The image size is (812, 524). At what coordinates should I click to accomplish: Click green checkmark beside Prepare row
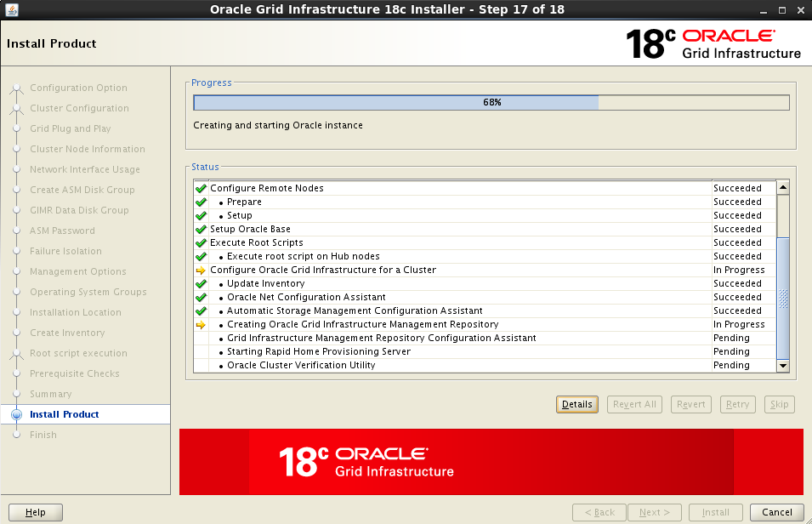[201, 202]
